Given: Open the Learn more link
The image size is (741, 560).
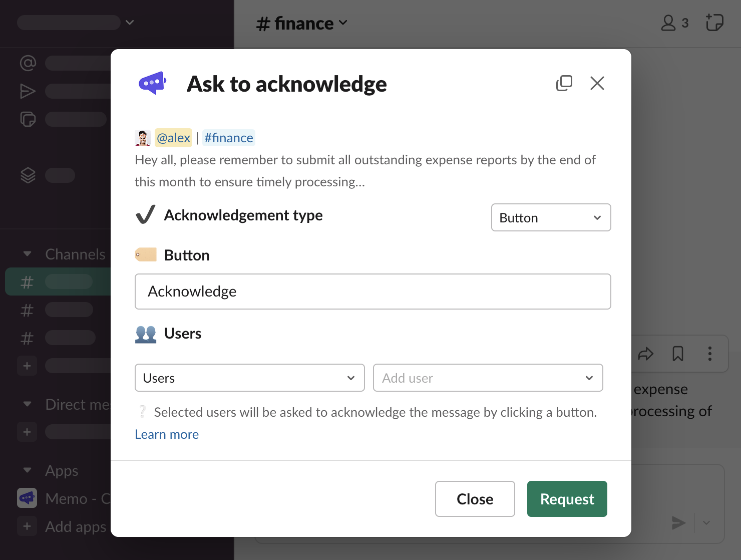Looking at the screenshot, I should [167, 434].
